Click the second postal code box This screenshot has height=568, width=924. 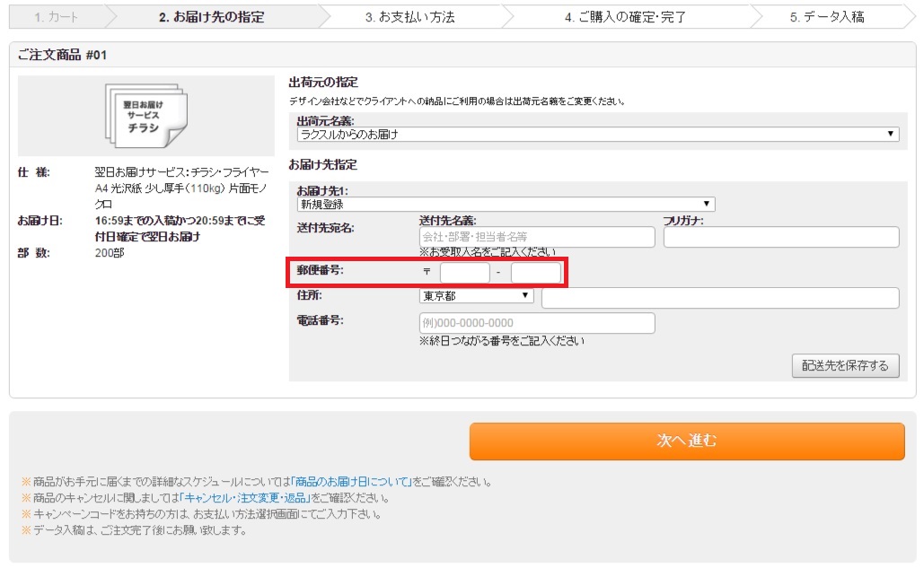point(535,273)
